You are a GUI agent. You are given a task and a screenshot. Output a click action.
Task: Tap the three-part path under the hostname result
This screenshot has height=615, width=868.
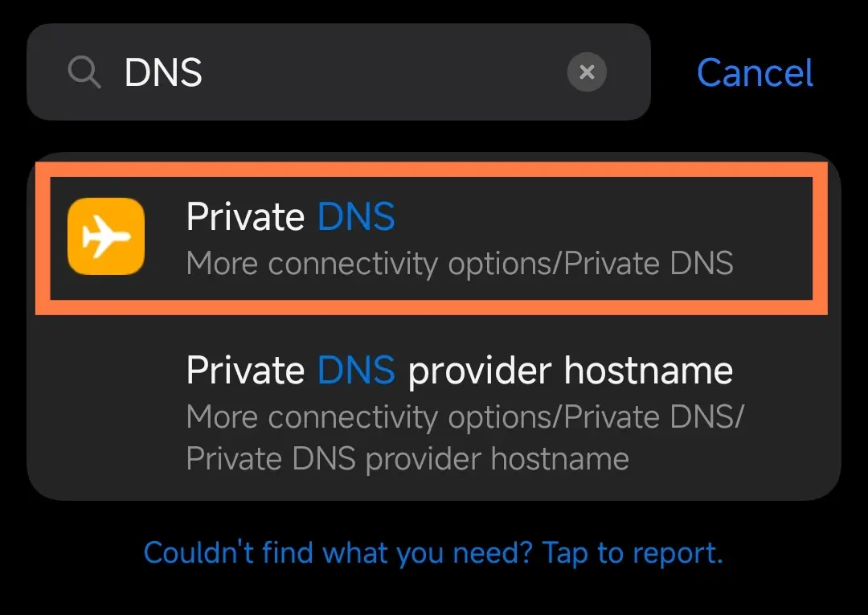point(465,438)
